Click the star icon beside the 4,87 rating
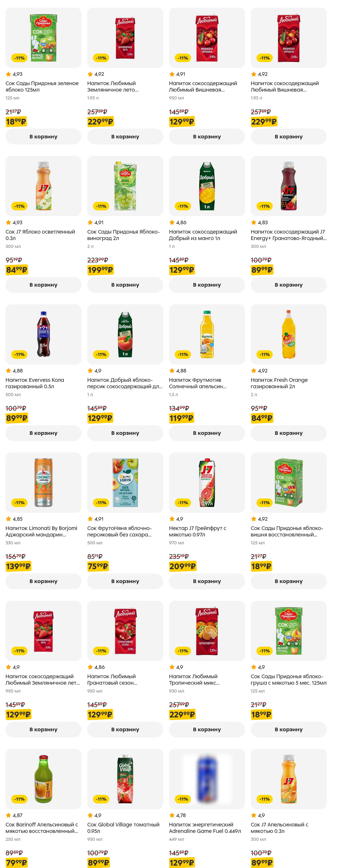The image size is (338, 868). coord(8,815)
